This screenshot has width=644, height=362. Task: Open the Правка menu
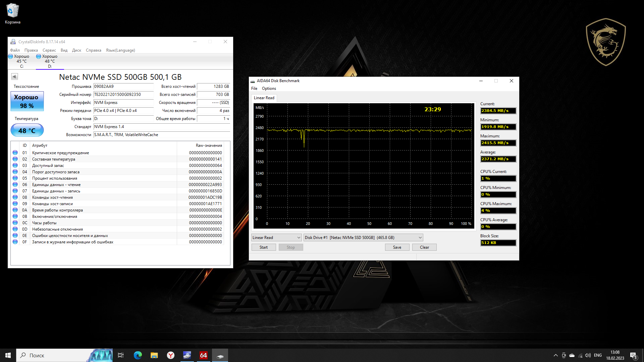click(x=31, y=50)
